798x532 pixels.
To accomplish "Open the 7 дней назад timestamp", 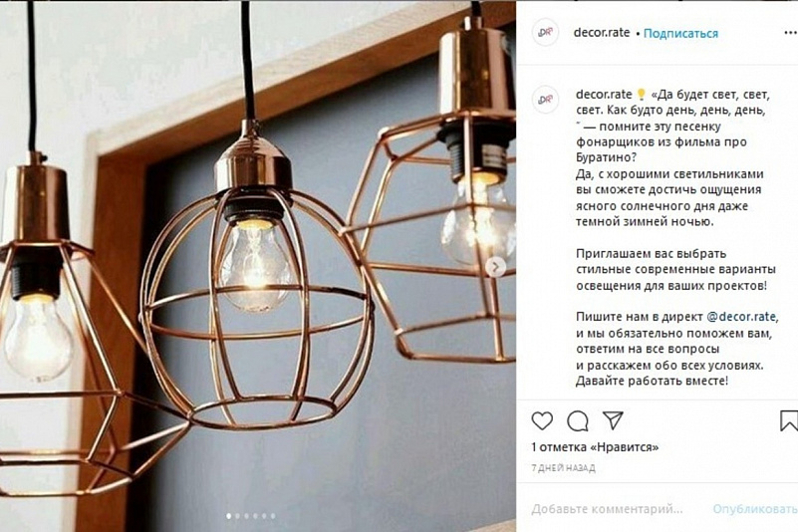I will 563,468.
